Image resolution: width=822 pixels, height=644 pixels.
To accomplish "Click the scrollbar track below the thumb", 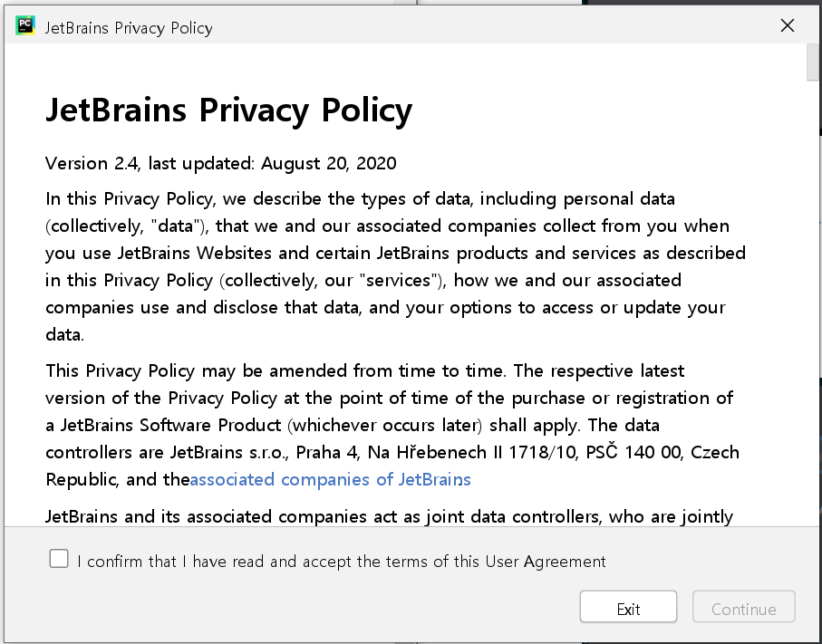I will tap(813, 317).
